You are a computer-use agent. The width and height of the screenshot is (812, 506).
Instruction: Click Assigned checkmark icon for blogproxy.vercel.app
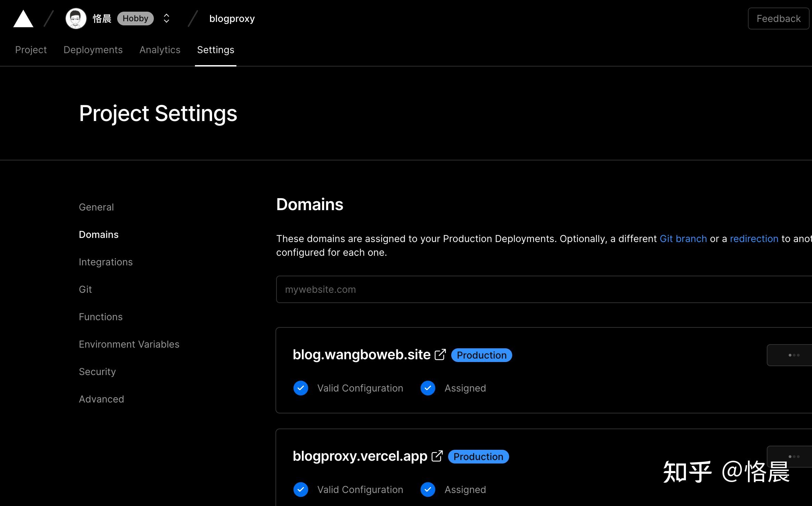coord(428,490)
